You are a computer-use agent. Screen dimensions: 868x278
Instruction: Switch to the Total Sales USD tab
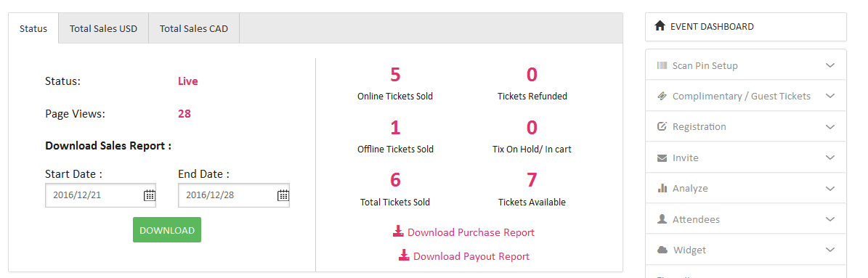(104, 29)
